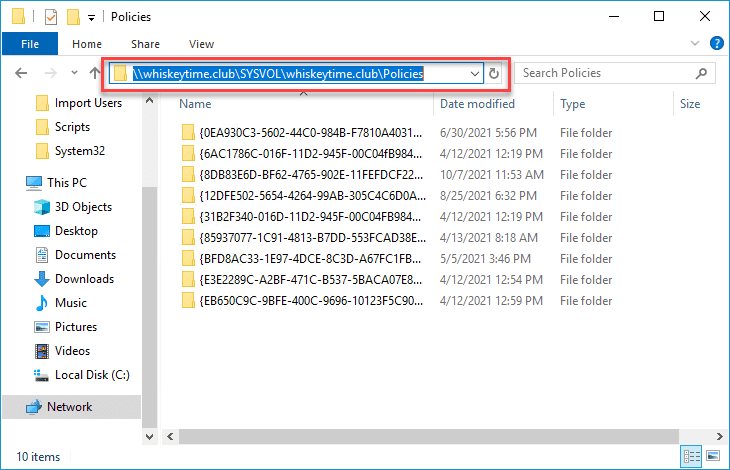Sort by the Size column header
The width and height of the screenshot is (730, 470).
[689, 104]
